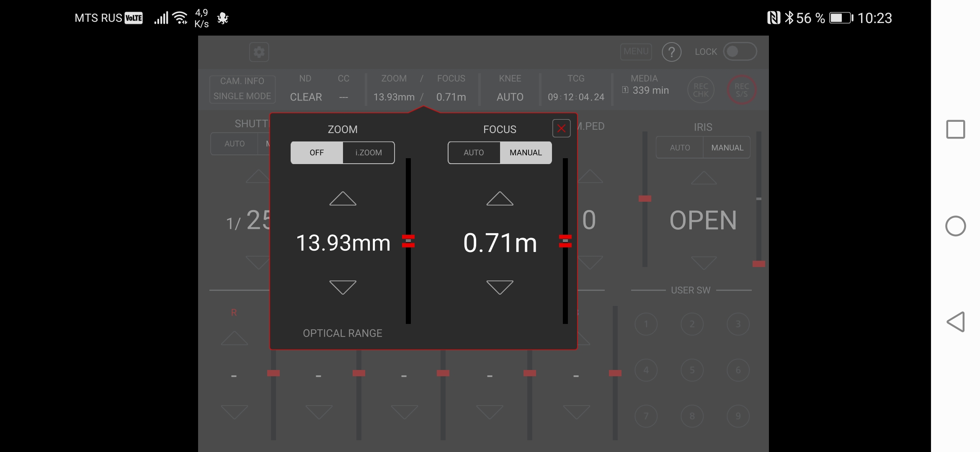Close the zoom/focus popup with red X
This screenshot has height=452, width=980.
tap(561, 128)
